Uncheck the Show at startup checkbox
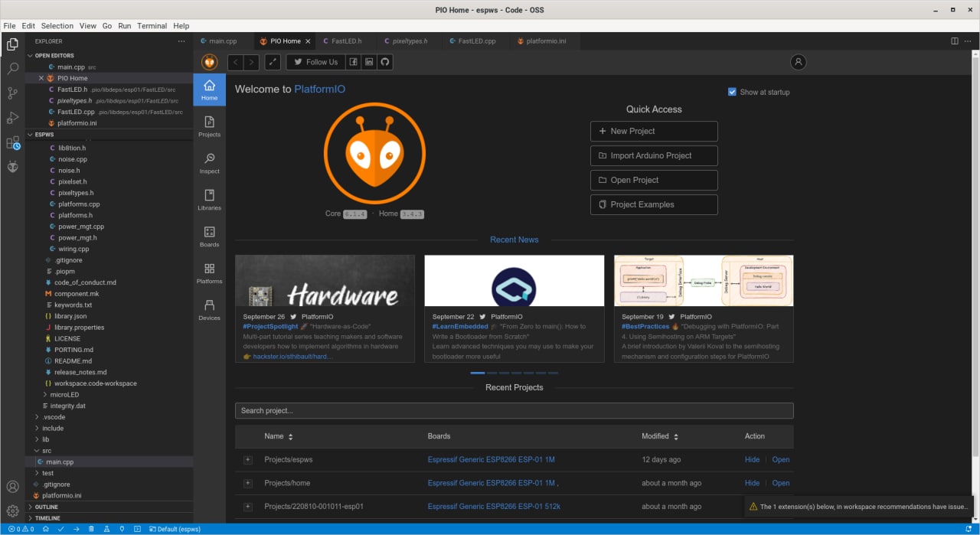The image size is (980, 535). click(x=732, y=92)
